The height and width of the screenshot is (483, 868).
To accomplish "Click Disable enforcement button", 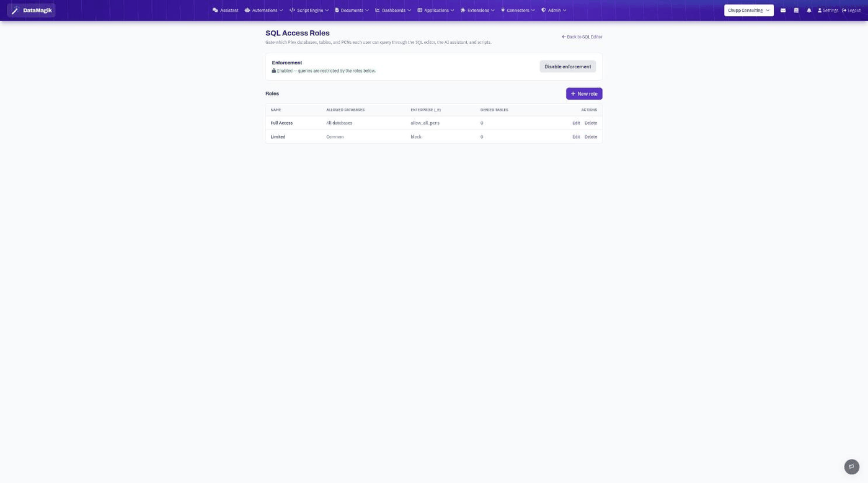I will pyautogui.click(x=568, y=66).
